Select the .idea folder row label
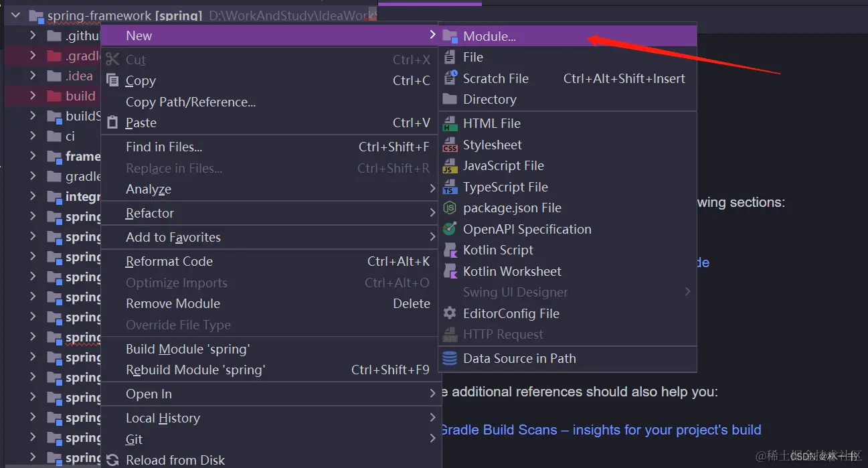 [79, 76]
